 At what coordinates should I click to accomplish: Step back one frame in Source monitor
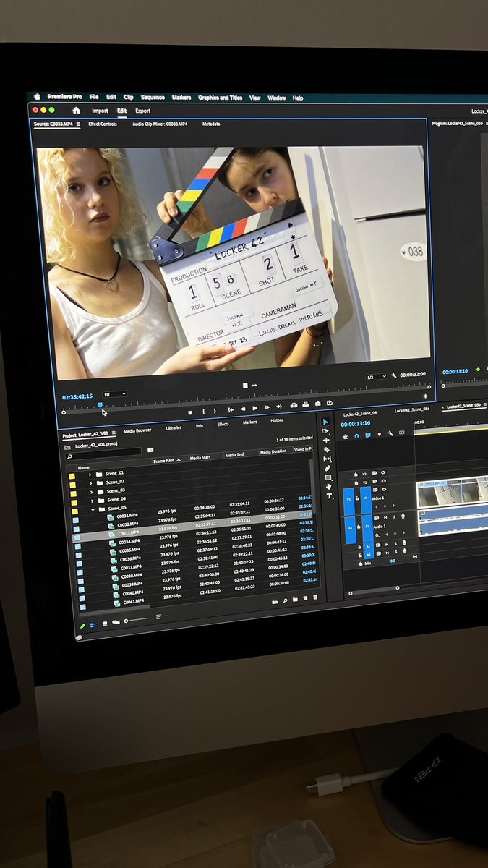pyautogui.click(x=243, y=409)
